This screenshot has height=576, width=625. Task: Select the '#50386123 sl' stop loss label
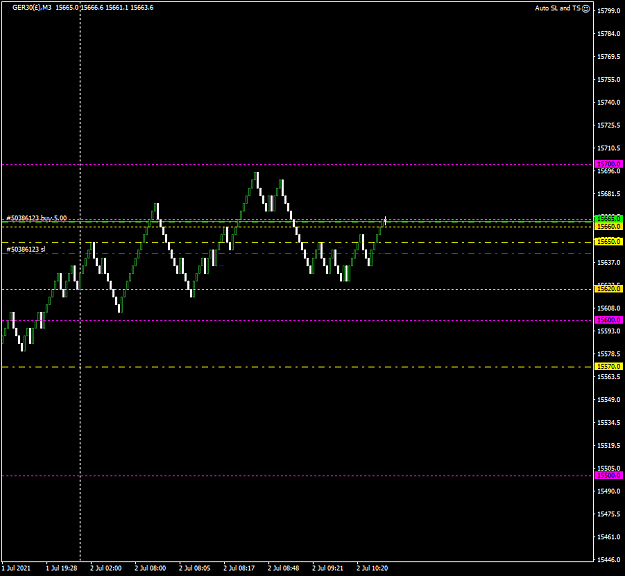[x=26, y=250]
